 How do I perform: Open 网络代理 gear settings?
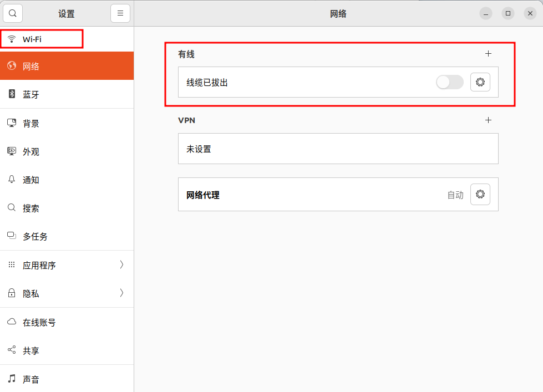coord(480,194)
